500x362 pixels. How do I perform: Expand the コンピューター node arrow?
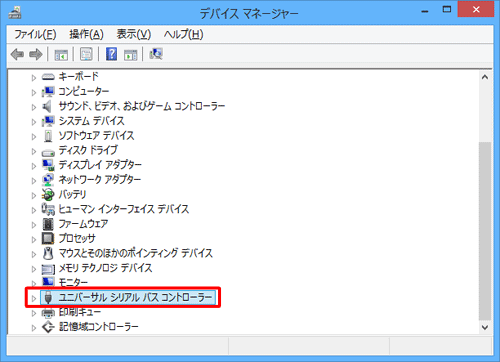click(x=34, y=92)
